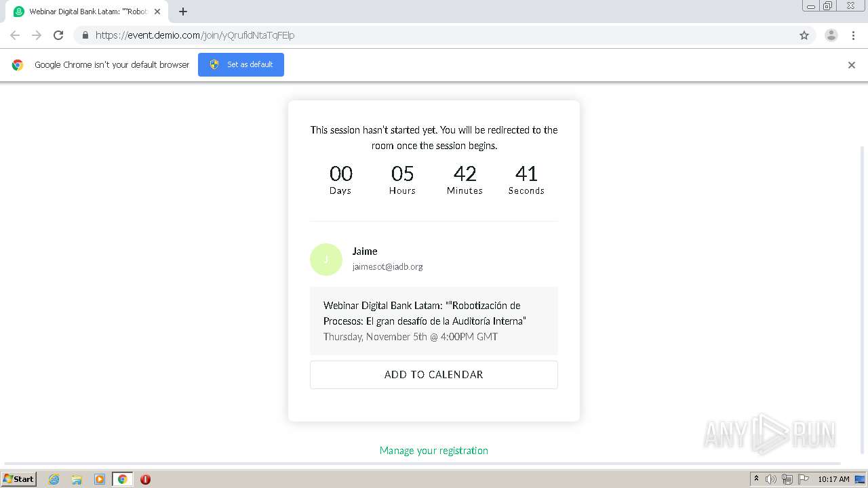Open the media player taskbar icon

(100, 479)
